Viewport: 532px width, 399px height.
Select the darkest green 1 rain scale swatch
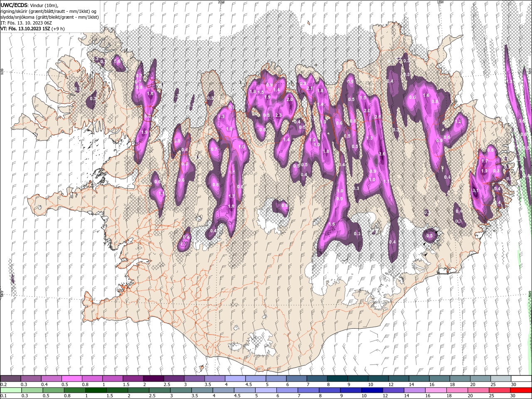tap(96, 390)
